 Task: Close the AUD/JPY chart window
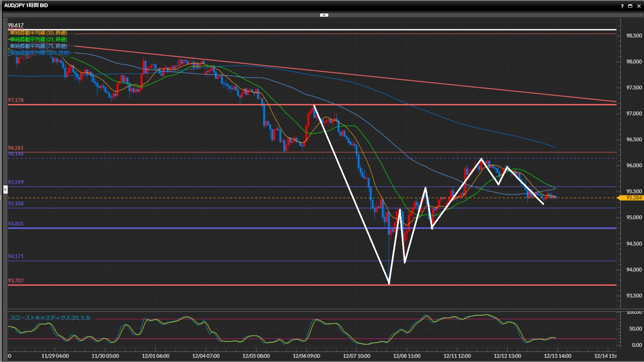click(x=639, y=6)
